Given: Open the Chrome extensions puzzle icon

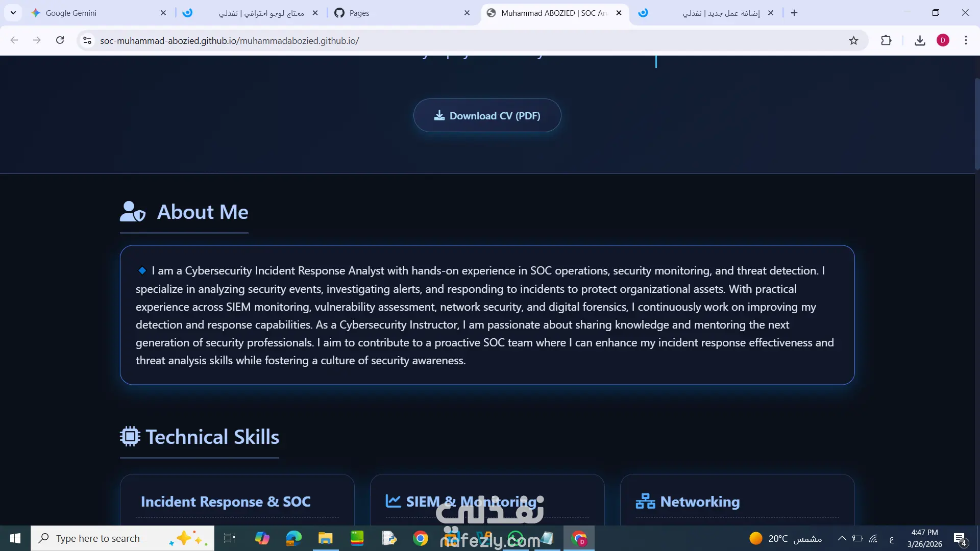Looking at the screenshot, I should point(886,40).
